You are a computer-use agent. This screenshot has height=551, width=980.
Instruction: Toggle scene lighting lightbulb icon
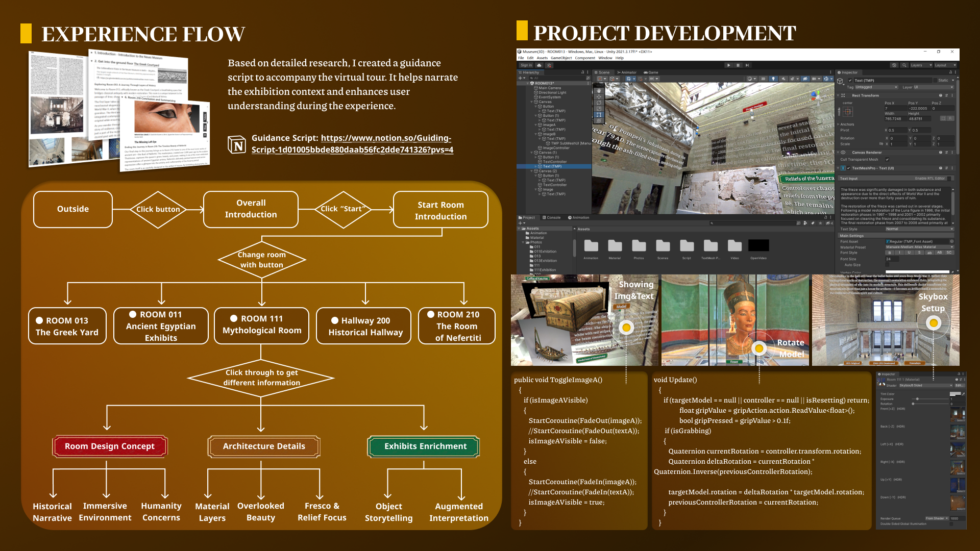(x=773, y=79)
